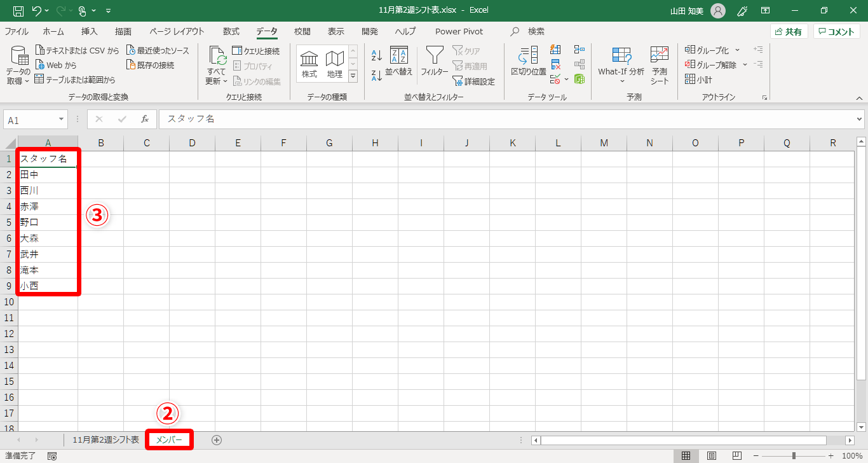Expand the What-If 分析 menu

(x=621, y=66)
